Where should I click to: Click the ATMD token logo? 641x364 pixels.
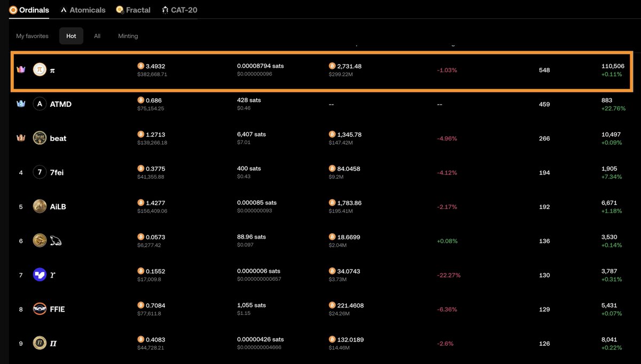pyautogui.click(x=40, y=104)
